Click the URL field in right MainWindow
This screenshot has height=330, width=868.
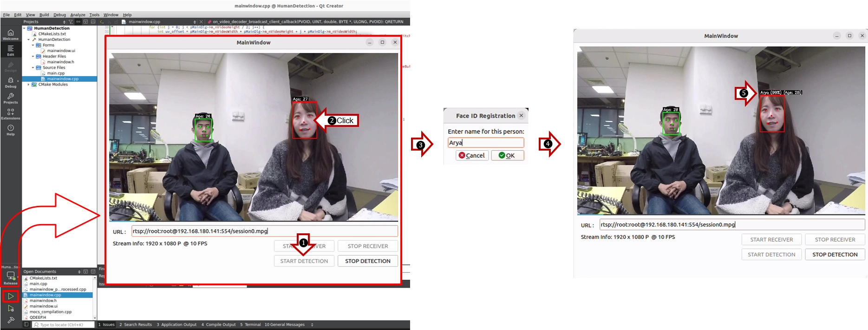click(732, 224)
